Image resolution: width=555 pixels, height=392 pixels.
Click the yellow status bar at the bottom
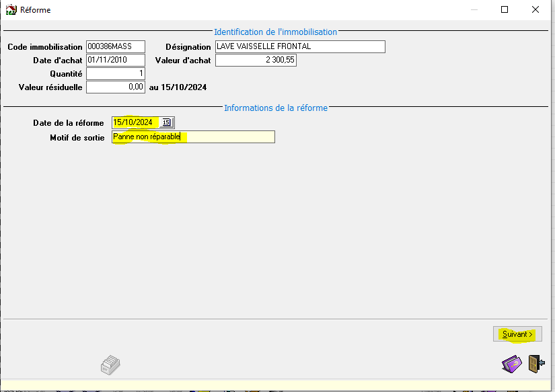pyautogui.click(x=277, y=385)
